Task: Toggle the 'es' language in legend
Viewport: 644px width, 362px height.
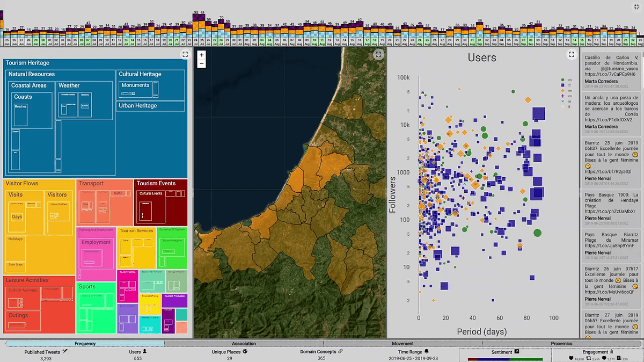Action: [x=566, y=79]
